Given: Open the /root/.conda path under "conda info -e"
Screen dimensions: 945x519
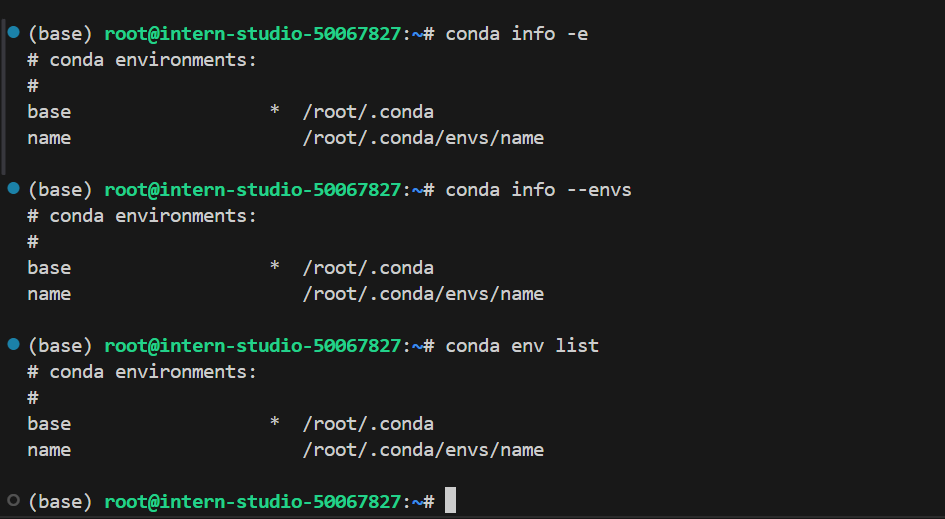Looking at the screenshot, I should pyautogui.click(x=368, y=112).
